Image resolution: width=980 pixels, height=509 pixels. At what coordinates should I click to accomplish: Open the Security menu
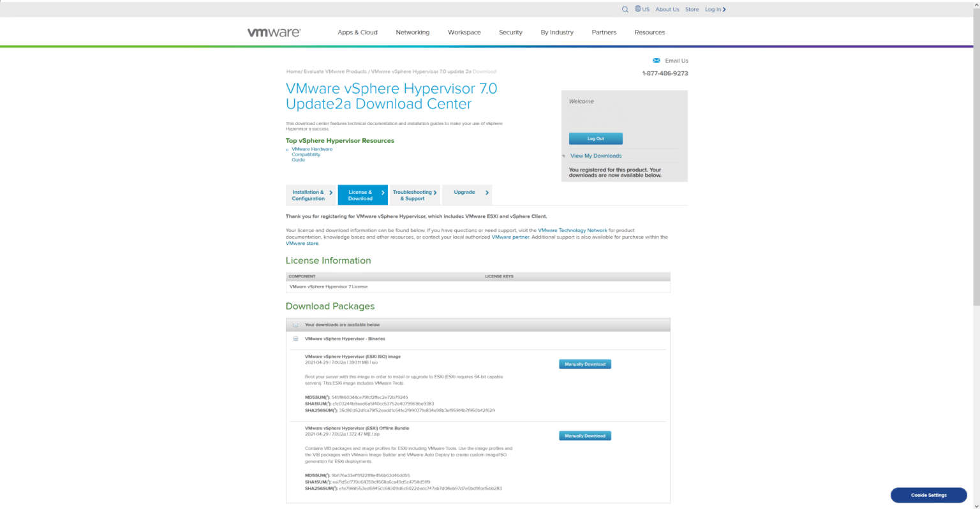coord(510,32)
